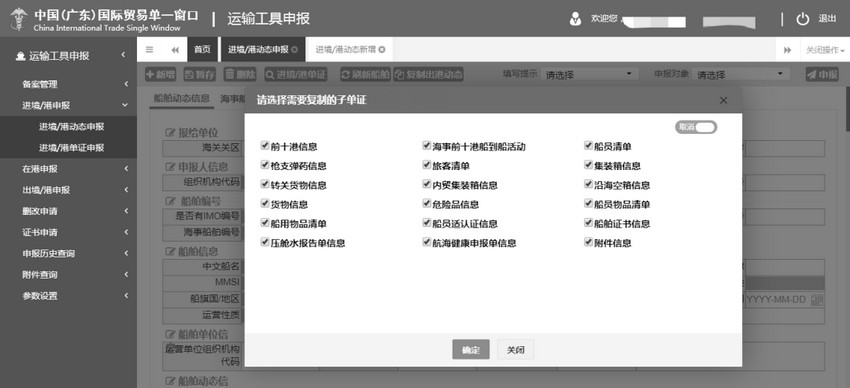Click the 退出 logout link
The height and width of the screenshot is (388, 850).
[x=827, y=19]
